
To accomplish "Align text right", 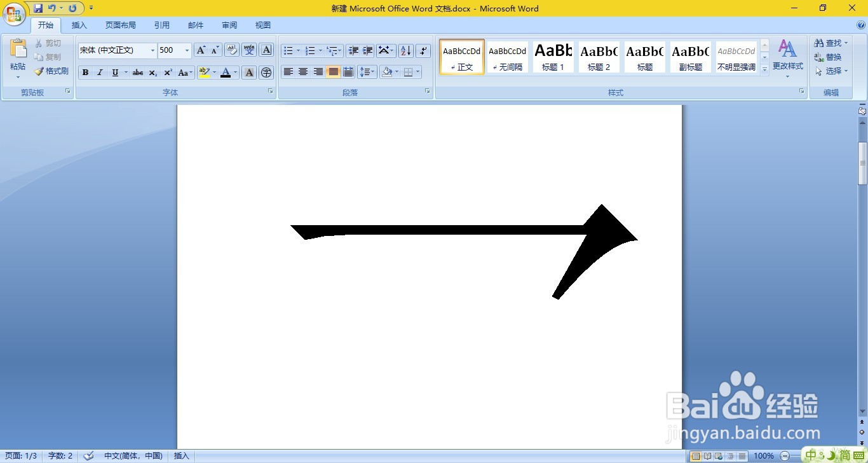I will coord(318,72).
